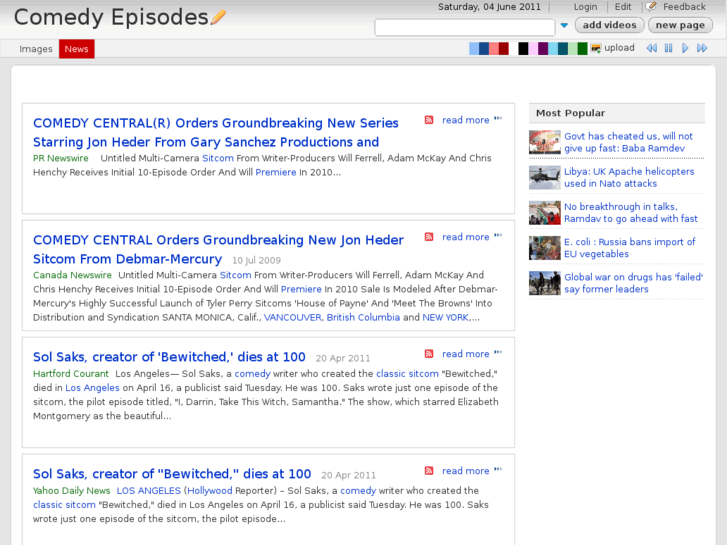This screenshot has height=545, width=727.
Task: Click the add videos button
Action: [609, 25]
